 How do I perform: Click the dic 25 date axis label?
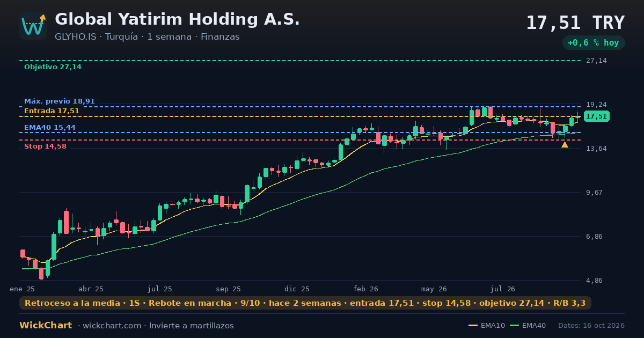[297, 289]
